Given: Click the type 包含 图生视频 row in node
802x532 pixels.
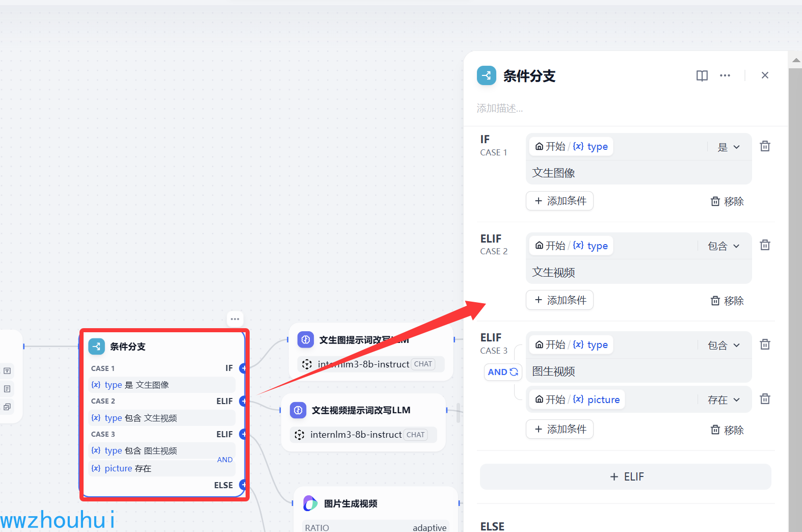Looking at the screenshot, I should point(162,450).
